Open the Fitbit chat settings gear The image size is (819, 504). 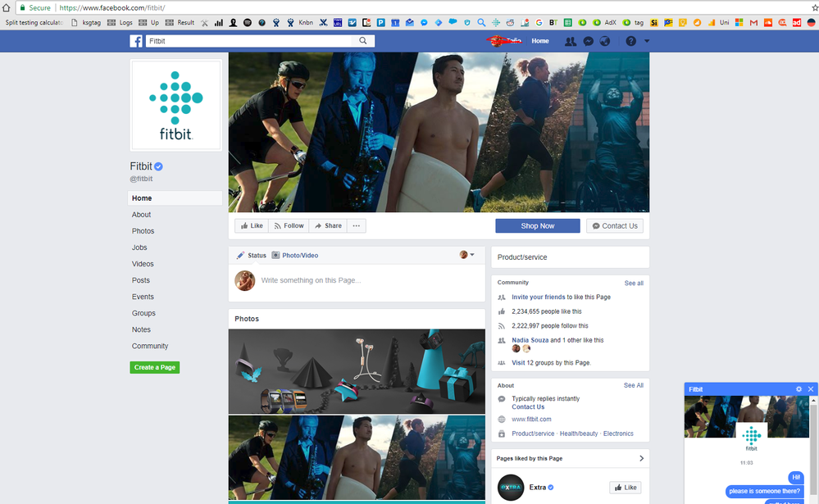799,389
